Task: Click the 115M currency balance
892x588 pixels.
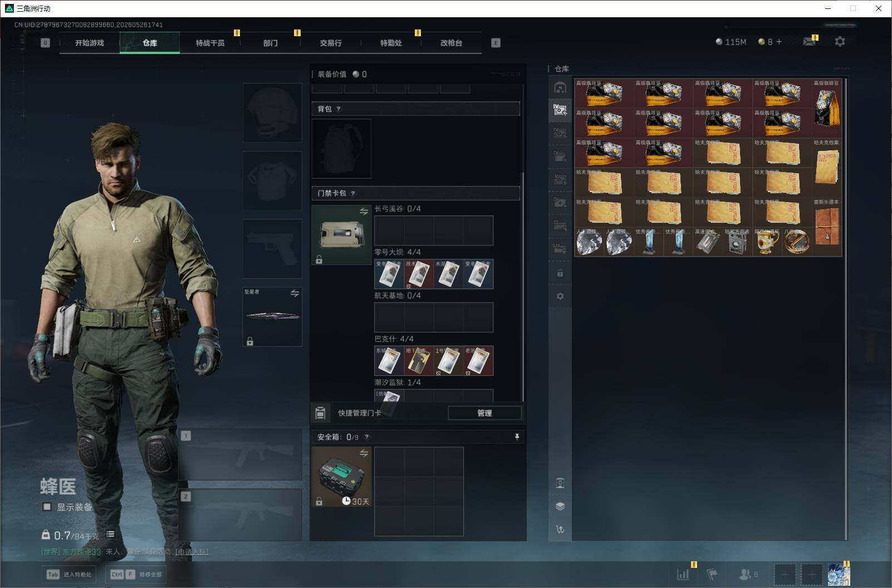Action: 731,42
